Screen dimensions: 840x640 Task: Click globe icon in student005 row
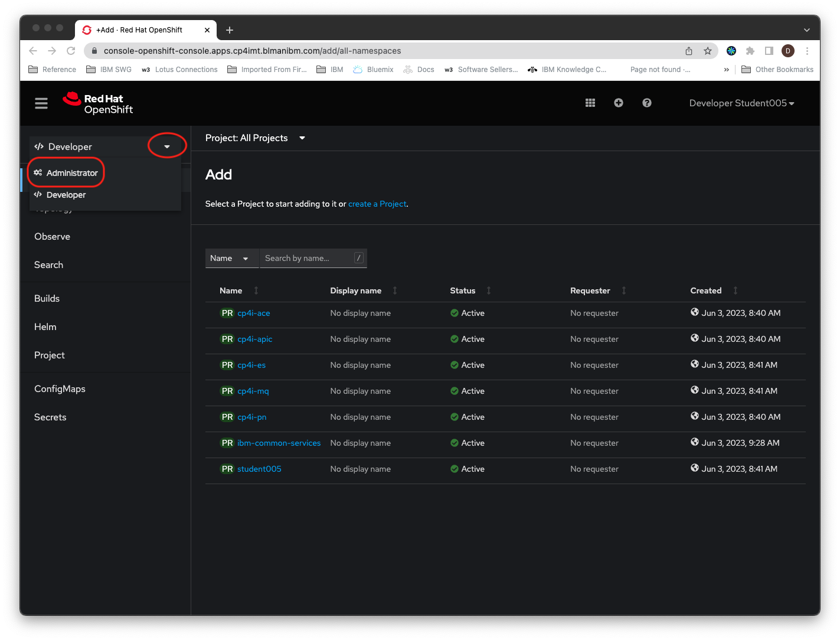[x=695, y=468]
